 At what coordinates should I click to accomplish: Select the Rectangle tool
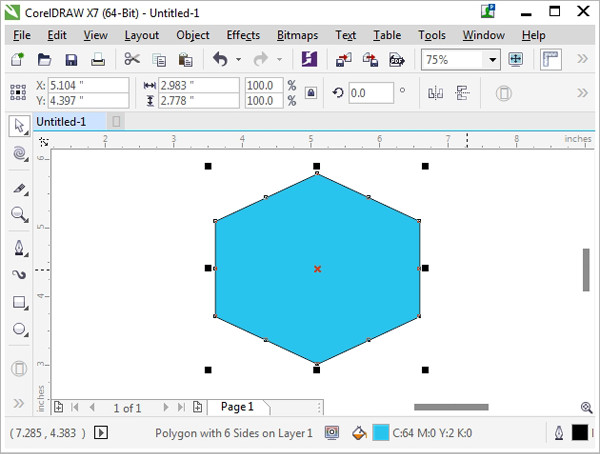click(x=19, y=302)
